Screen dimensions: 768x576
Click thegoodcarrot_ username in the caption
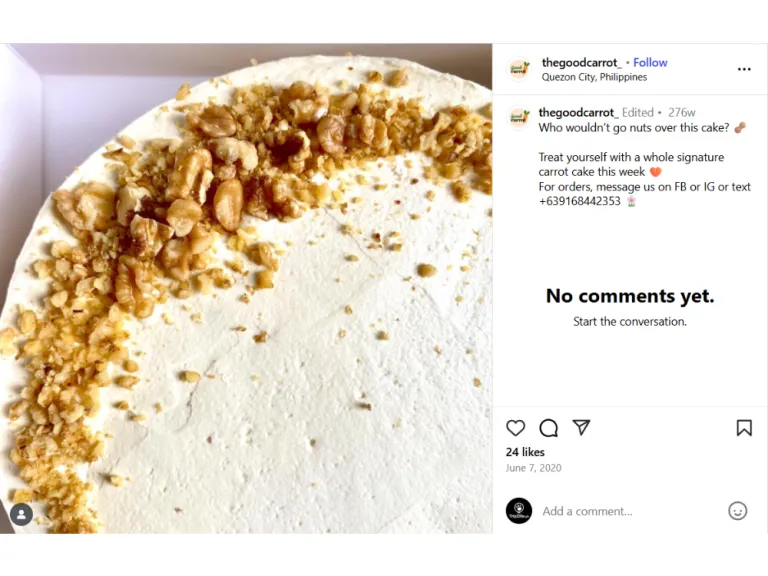point(578,113)
